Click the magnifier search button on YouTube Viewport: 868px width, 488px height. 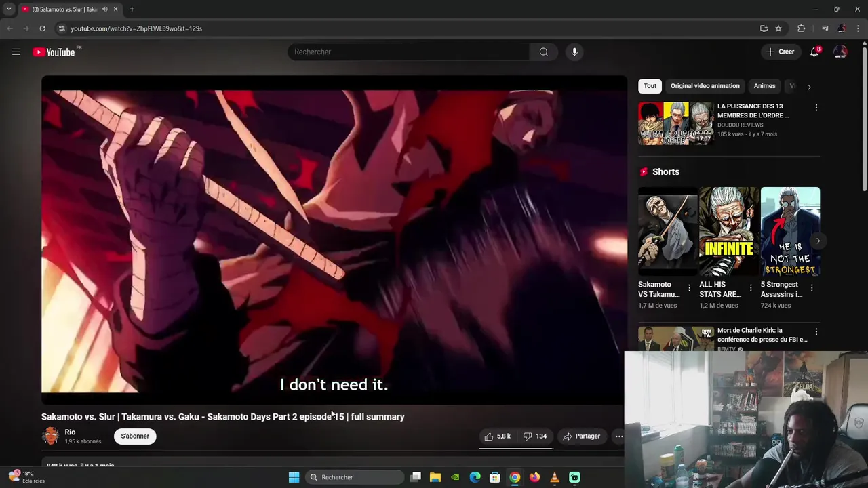543,52
